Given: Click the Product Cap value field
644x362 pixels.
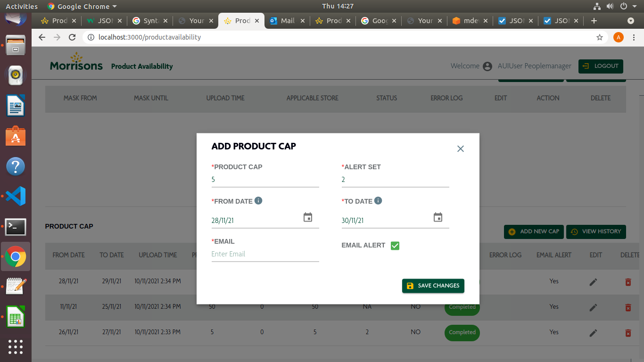Looking at the screenshot, I should (x=265, y=180).
